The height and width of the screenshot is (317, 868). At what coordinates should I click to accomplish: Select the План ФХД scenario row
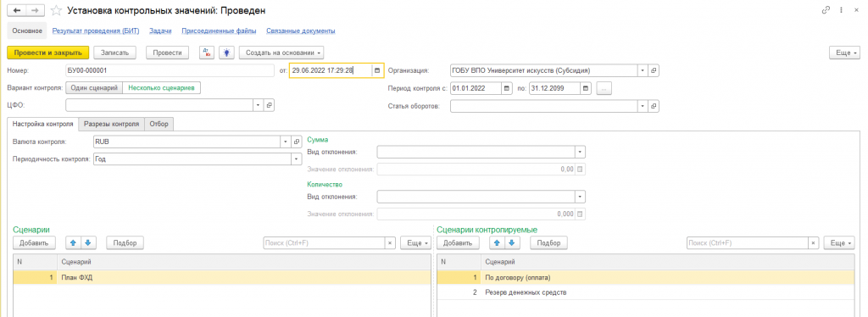tap(222, 278)
